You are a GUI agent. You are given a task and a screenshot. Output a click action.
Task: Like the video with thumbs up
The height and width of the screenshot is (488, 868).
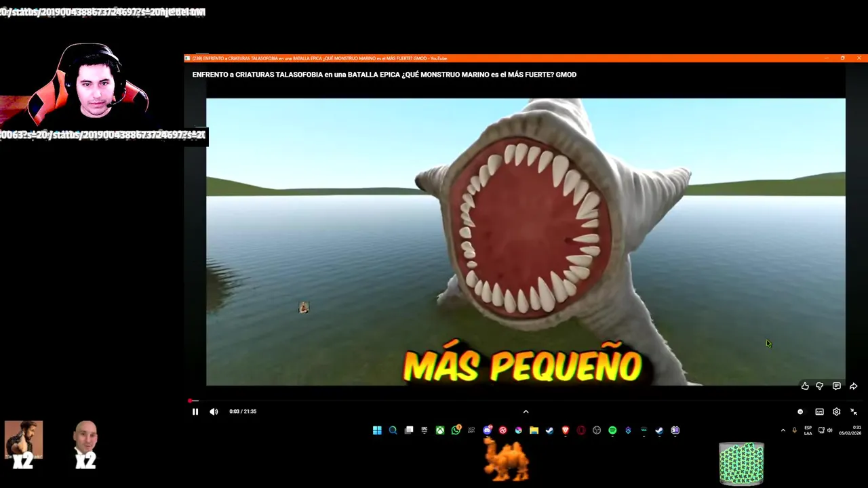pyautogui.click(x=805, y=386)
